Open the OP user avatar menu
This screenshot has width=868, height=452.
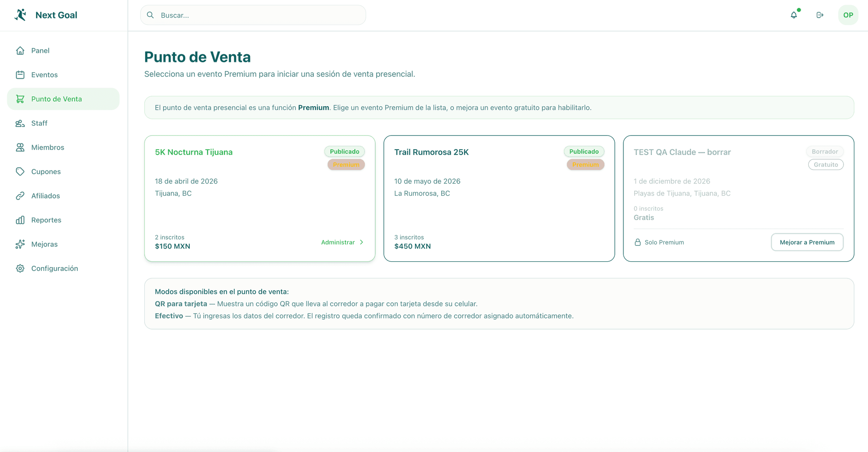pos(848,15)
